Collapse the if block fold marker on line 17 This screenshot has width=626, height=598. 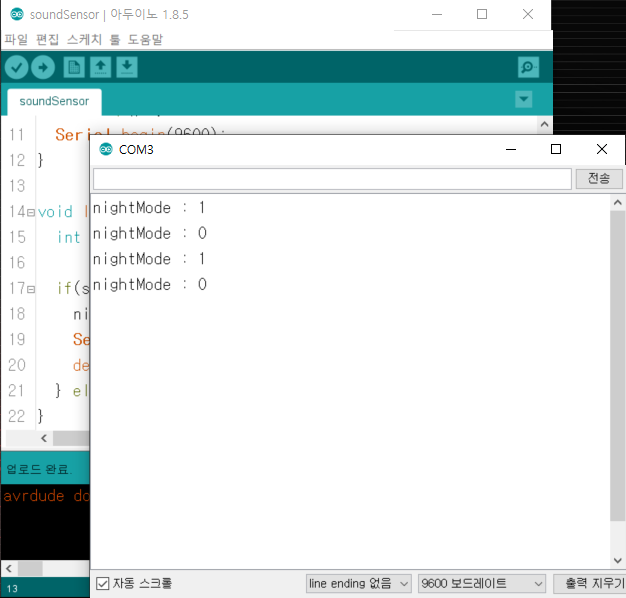point(31,289)
